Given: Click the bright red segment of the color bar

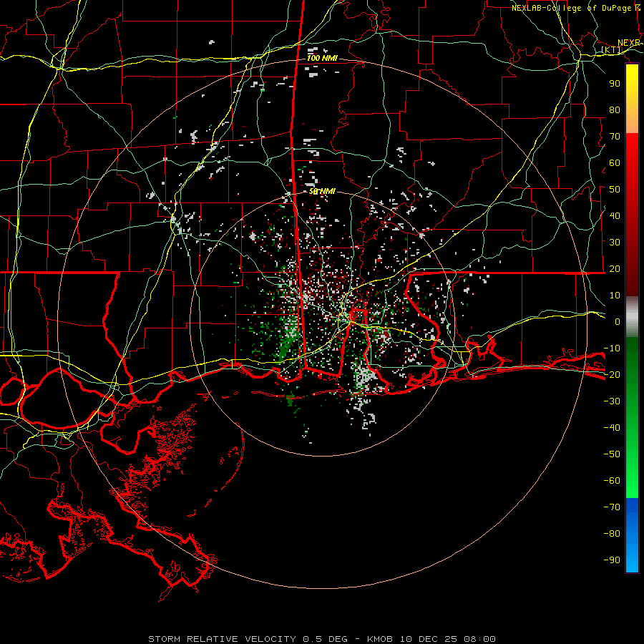Looking at the screenshot, I should click(632, 160).
